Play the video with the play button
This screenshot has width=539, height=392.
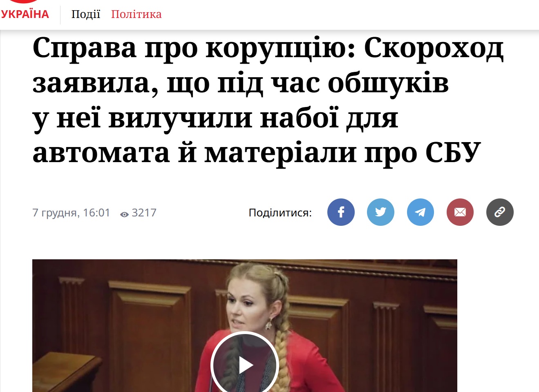245,365
